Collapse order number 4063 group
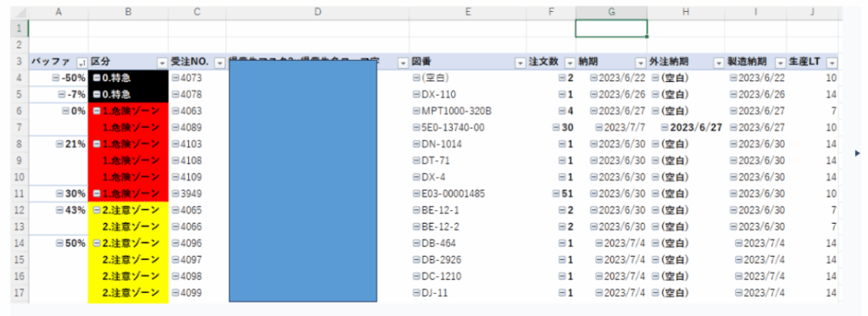 click(175, 111)
